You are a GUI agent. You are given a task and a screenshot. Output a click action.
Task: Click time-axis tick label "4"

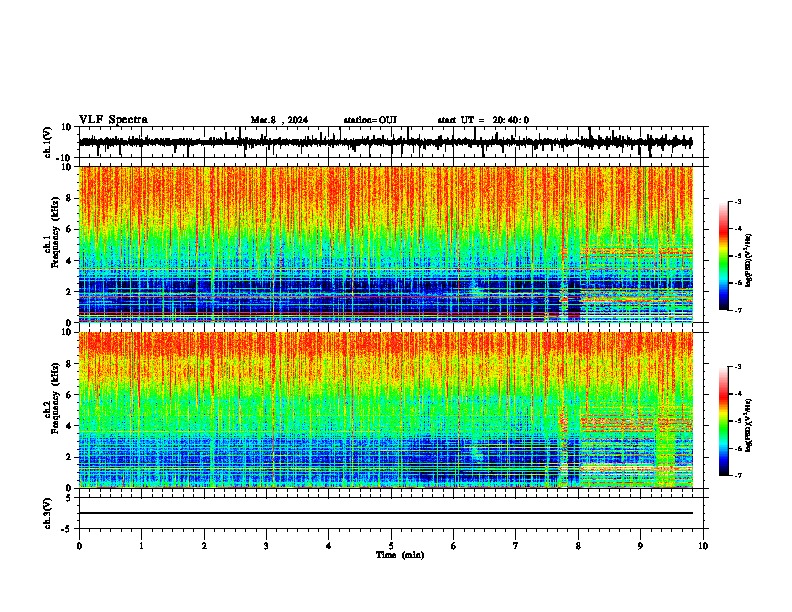[329, 546]
